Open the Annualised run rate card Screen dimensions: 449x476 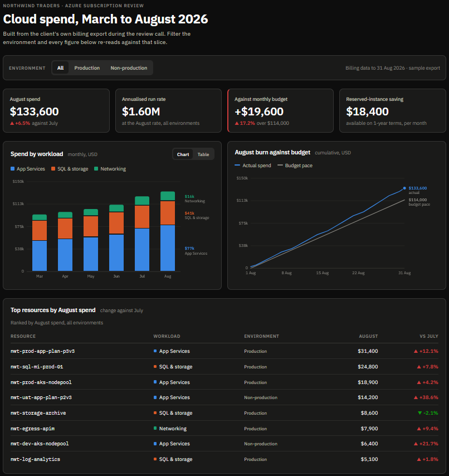[x=168, y=110]
